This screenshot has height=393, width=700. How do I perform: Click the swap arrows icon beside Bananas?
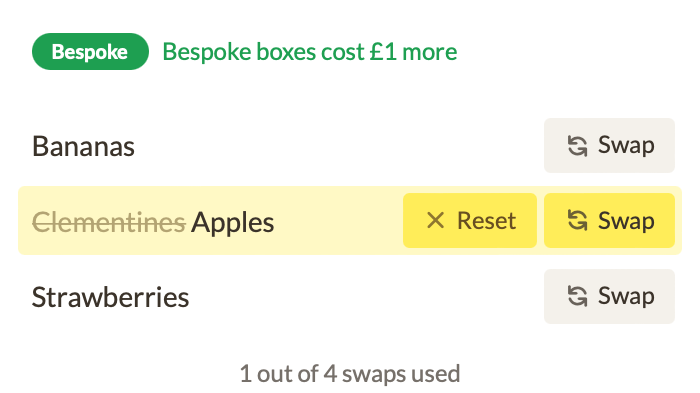click(577, 146)
